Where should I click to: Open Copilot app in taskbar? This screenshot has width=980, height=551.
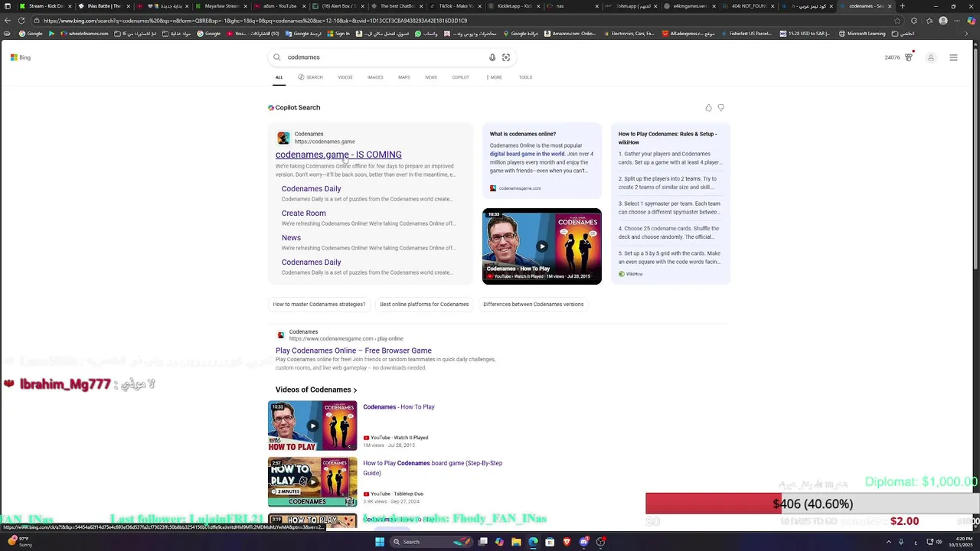500,542
